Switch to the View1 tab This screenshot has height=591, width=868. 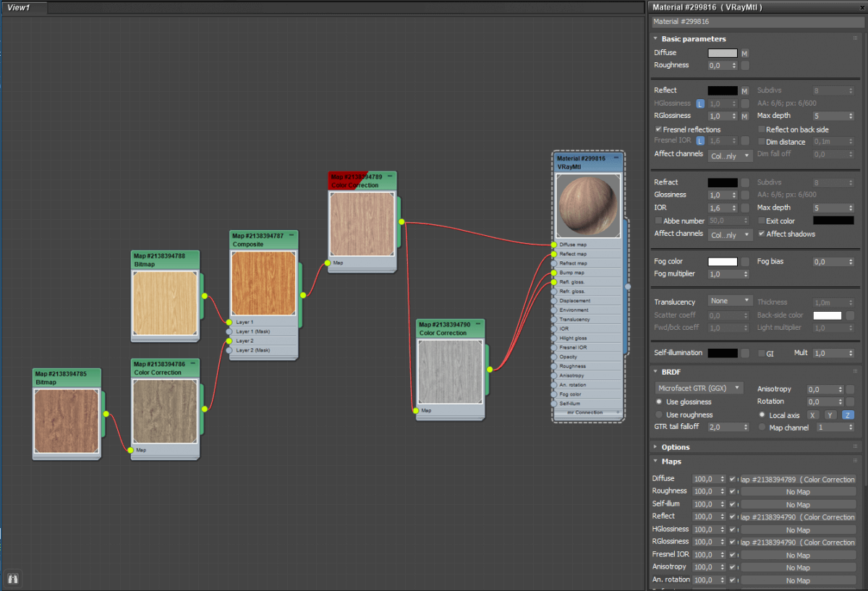(23, 7)
